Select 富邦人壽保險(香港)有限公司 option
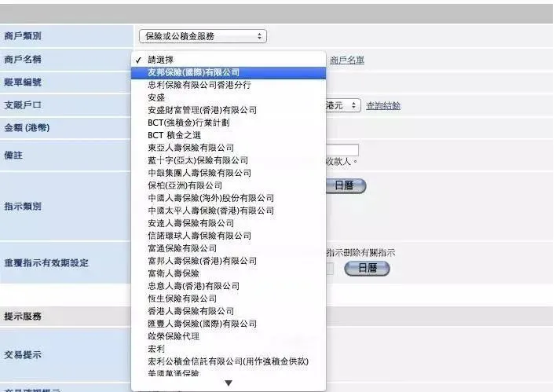 229,261
